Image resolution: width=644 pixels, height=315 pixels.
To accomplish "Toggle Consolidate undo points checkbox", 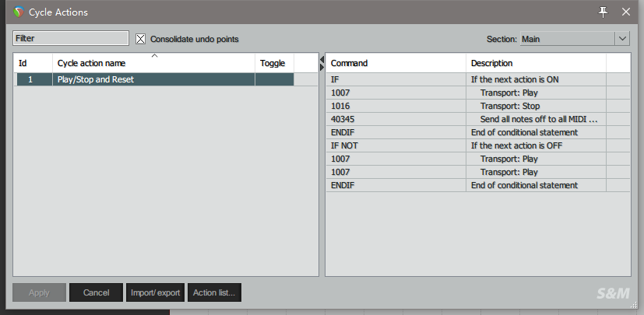I will (140, 39).
